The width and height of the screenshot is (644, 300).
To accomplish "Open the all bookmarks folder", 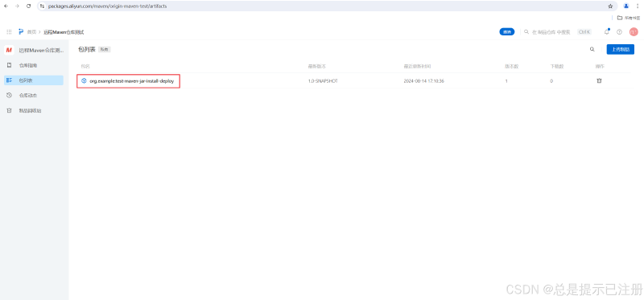I will 629,18.
